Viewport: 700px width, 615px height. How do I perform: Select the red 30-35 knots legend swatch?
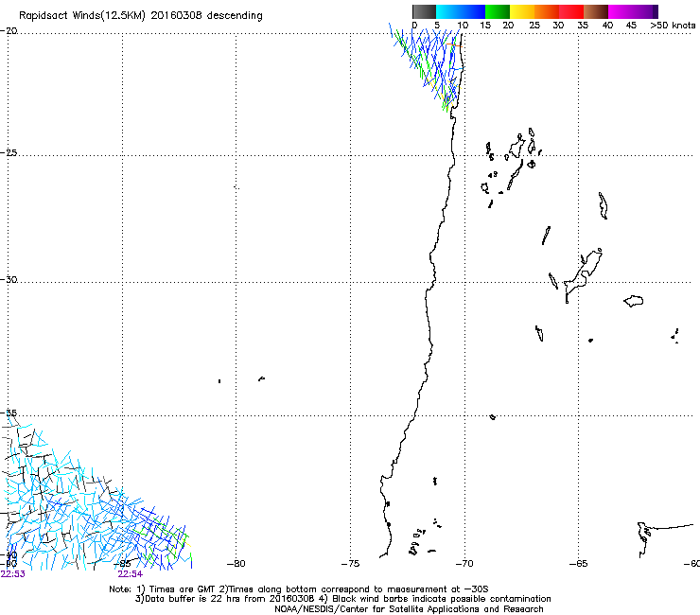click(571, 11)
